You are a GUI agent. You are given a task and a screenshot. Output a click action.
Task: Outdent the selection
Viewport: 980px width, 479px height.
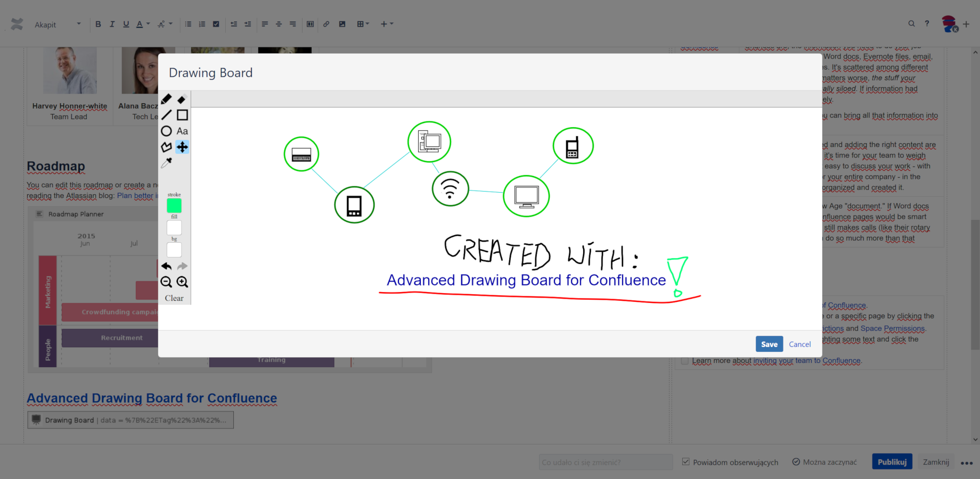click(234, 24)
